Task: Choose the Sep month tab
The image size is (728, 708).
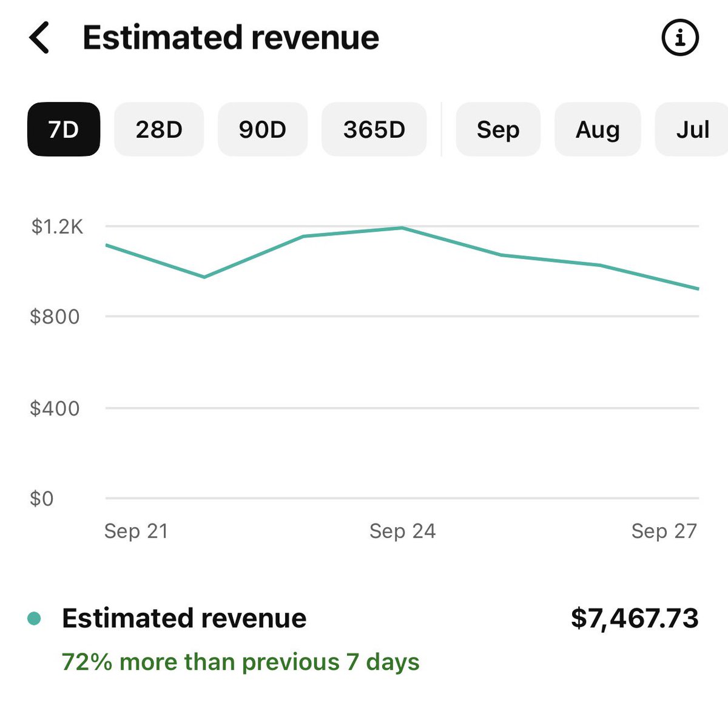Action: tap(498, 129)
